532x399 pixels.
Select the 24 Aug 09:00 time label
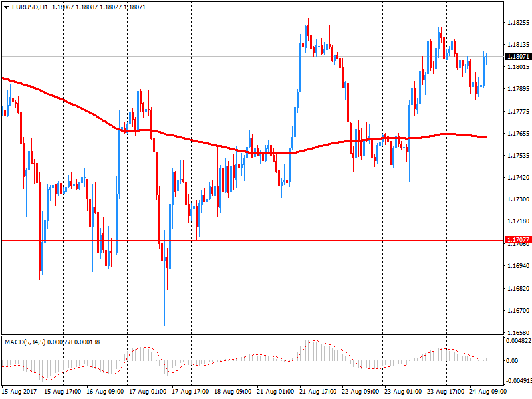[x=488, y=392]
